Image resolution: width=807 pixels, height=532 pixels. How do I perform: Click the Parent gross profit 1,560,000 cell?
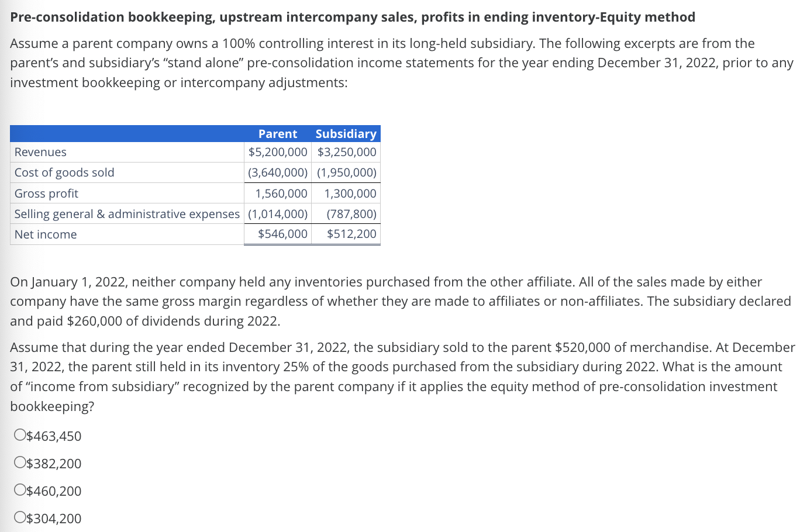click(281, 194)
